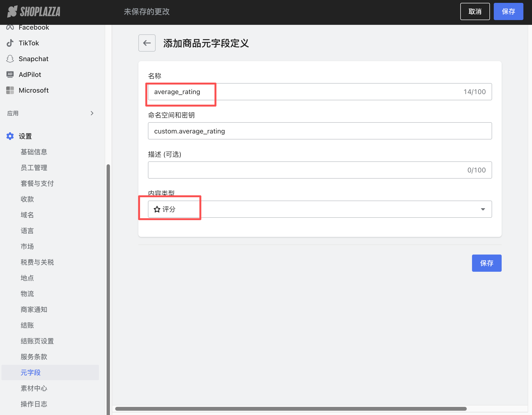Select the 元字段 menu item
This screenshot has width=532, height=415.
click(x=50, y=372)
